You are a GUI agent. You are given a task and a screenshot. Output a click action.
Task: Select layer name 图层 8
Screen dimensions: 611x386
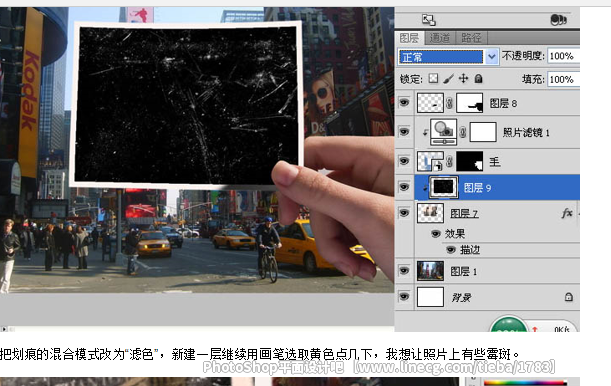point(503,103)
